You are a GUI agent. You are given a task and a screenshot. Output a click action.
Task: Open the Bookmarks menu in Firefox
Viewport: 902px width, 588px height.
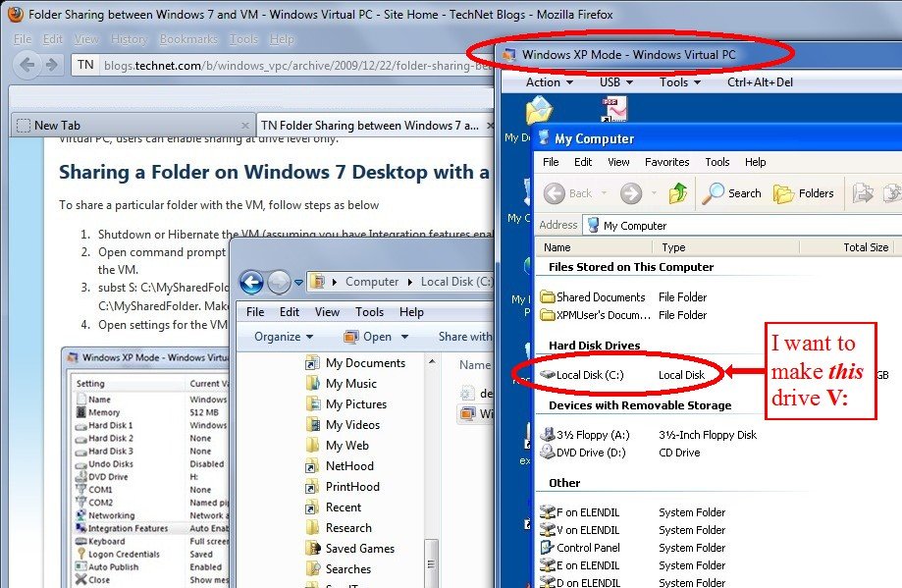click(x=188, y=39)
